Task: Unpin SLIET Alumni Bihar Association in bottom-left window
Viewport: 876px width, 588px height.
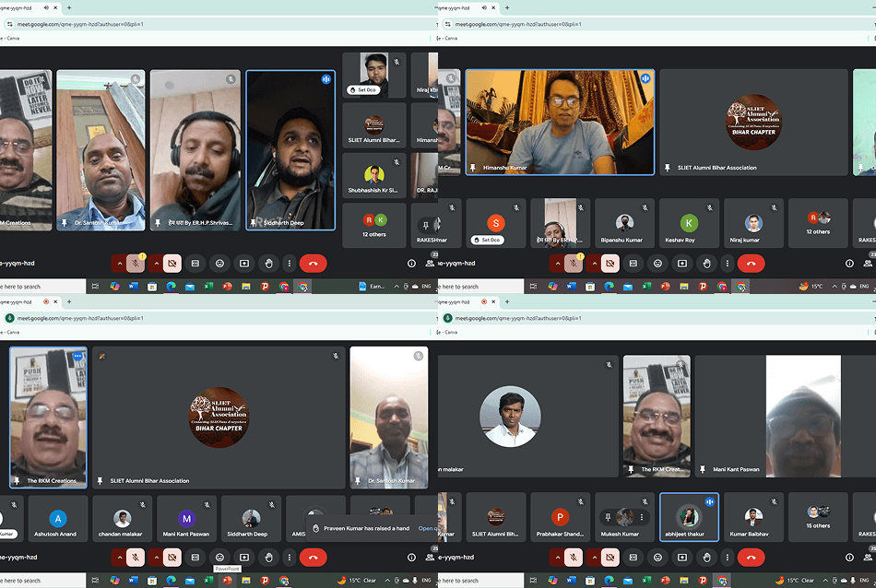Action: tap(100, 481)
